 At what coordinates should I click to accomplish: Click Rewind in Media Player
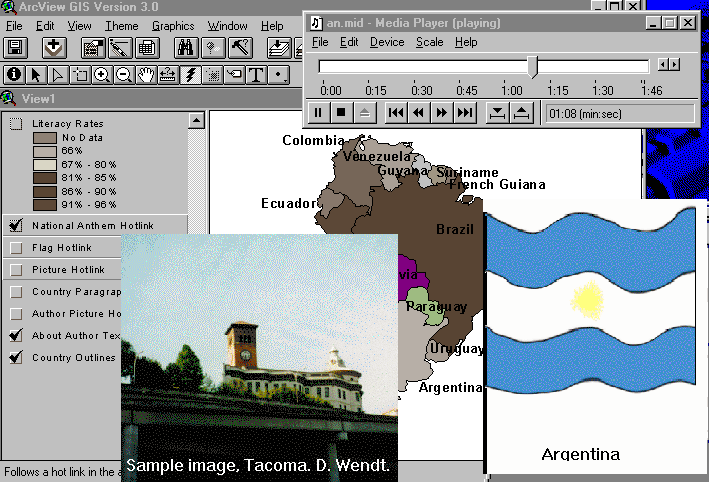tap(419, 113)
